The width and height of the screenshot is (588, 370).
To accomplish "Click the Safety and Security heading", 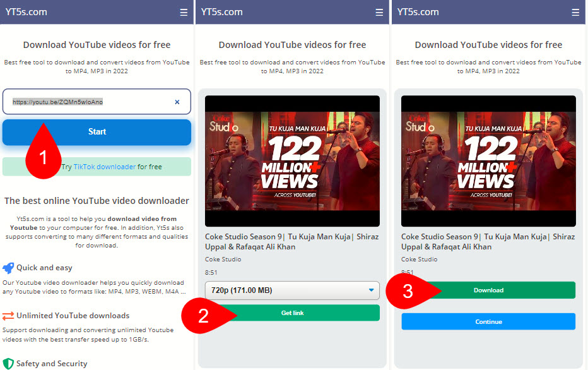I will [x=52, y=364].
